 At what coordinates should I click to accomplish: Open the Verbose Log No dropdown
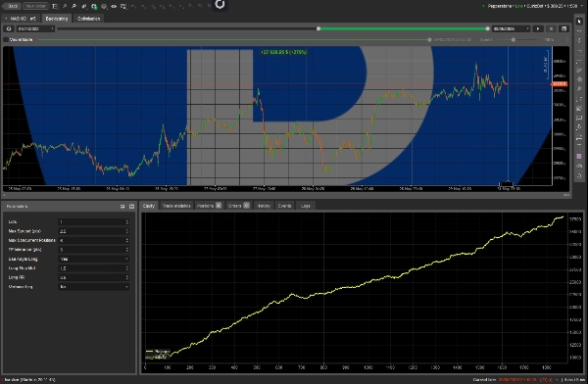94,287
